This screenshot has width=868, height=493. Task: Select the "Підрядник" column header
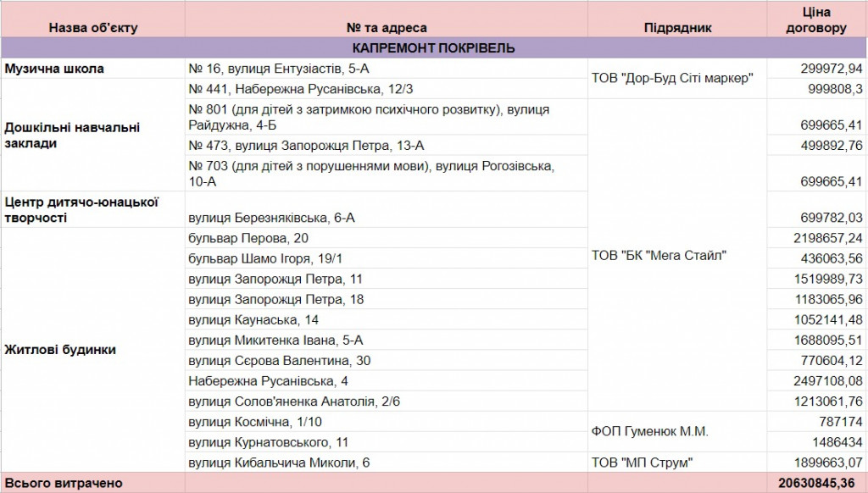tap(677, 28)
